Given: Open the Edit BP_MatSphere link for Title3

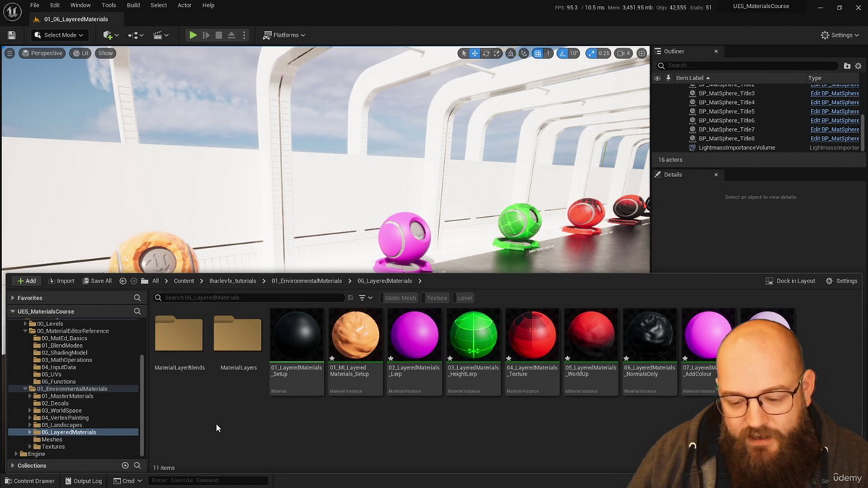Looking at the screenshot, I should tap(835, 93).
